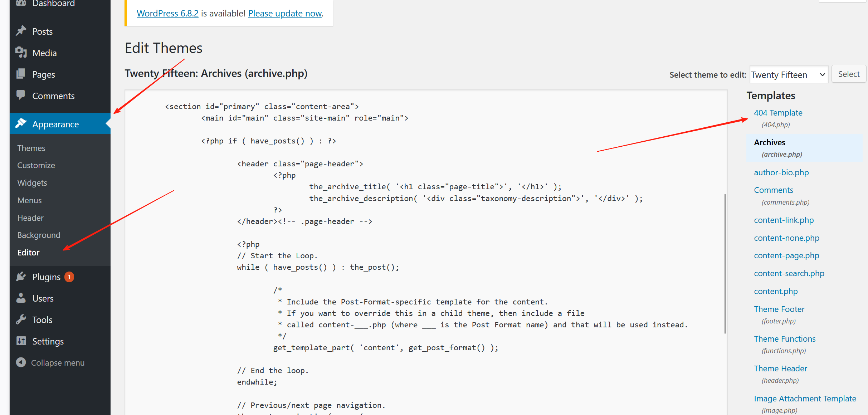Click the Plugins update count badge
868x415 pixels.
tap(69, 277)
